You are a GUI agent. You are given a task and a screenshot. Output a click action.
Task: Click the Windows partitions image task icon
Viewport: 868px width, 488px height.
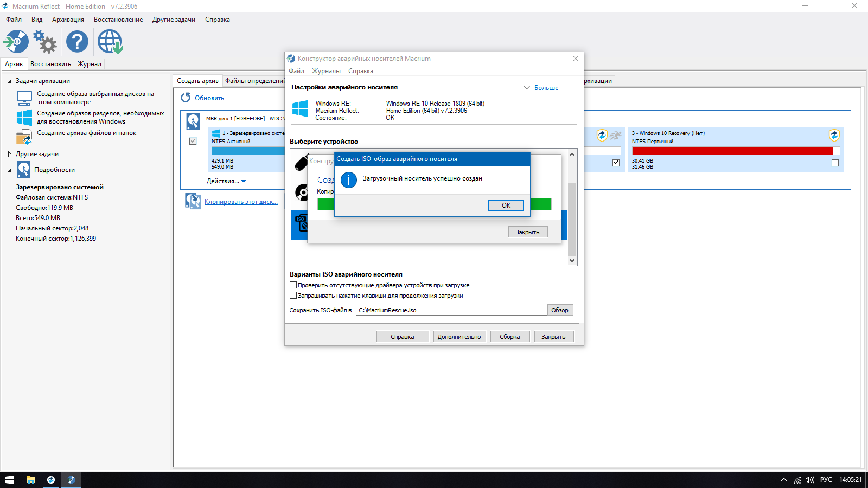coord(24,117)
